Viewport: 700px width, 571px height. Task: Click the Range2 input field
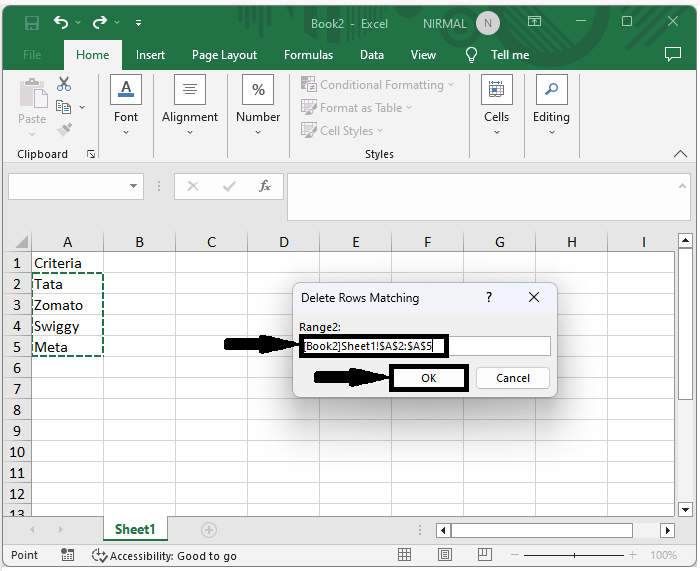coord(425,346)
